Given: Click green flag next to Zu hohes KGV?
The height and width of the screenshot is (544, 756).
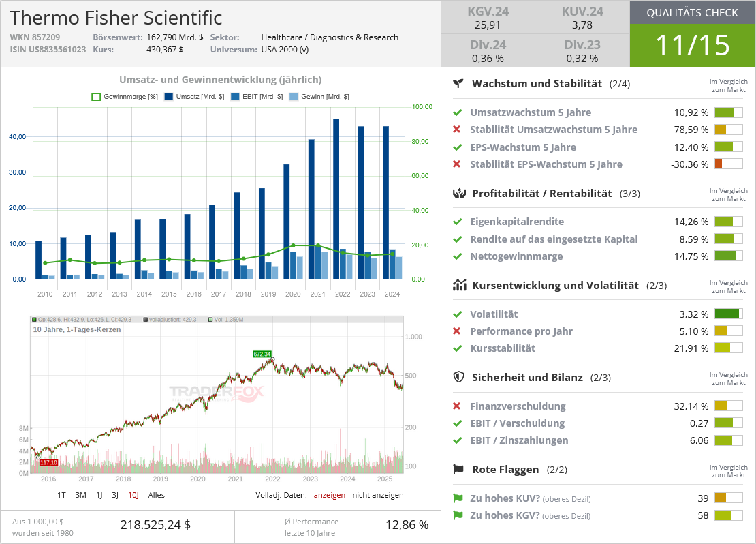Looking at the screenshot, I should [x=458, y=515].
